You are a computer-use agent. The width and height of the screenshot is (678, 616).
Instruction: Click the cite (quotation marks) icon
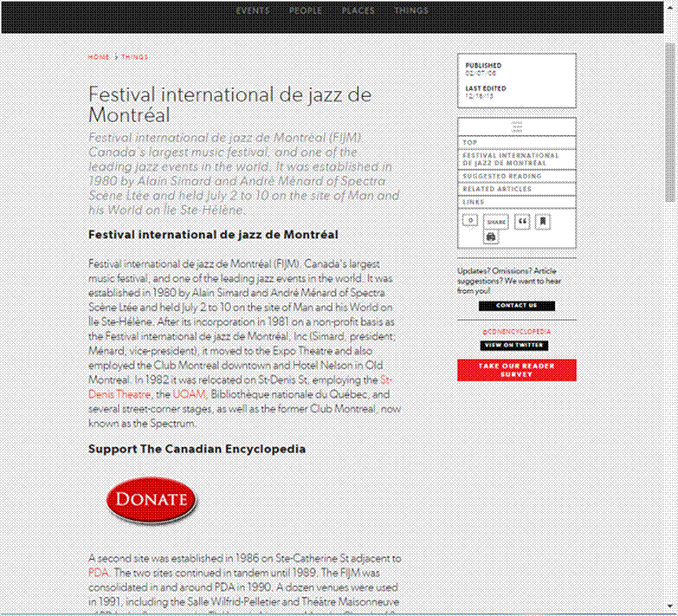pos(522,222)
